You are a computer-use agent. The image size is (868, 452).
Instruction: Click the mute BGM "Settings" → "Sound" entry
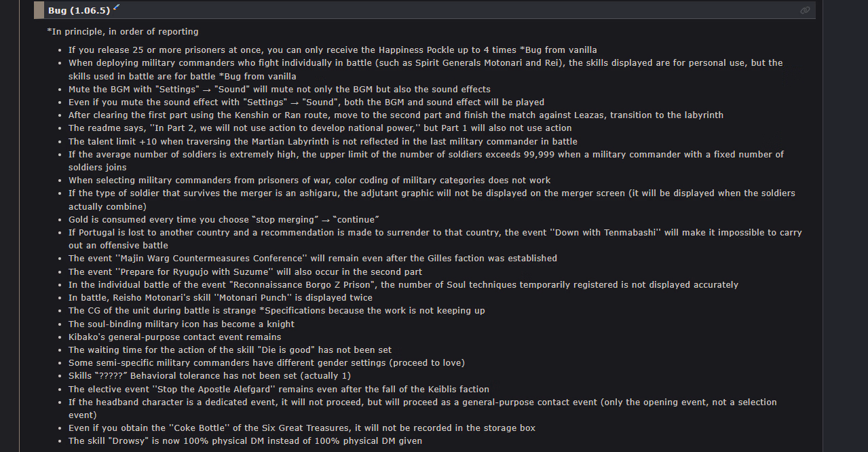click(x=279, y=89)
